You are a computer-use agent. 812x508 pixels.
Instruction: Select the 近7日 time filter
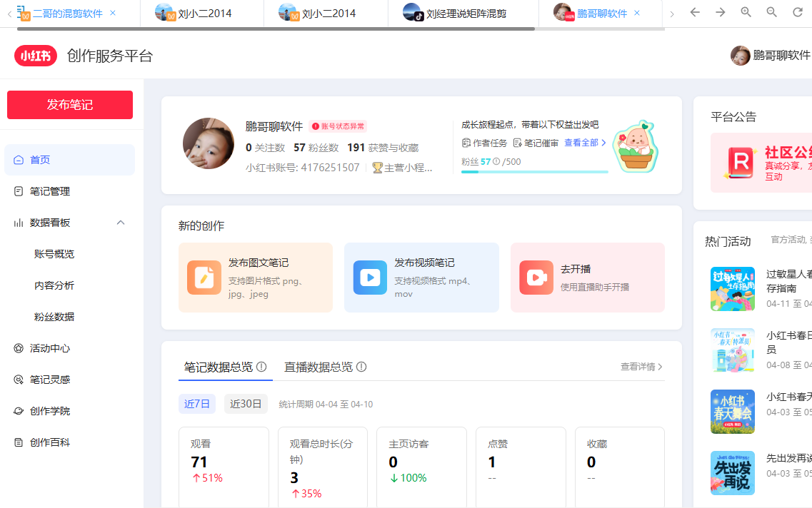(x=197, y=403)
